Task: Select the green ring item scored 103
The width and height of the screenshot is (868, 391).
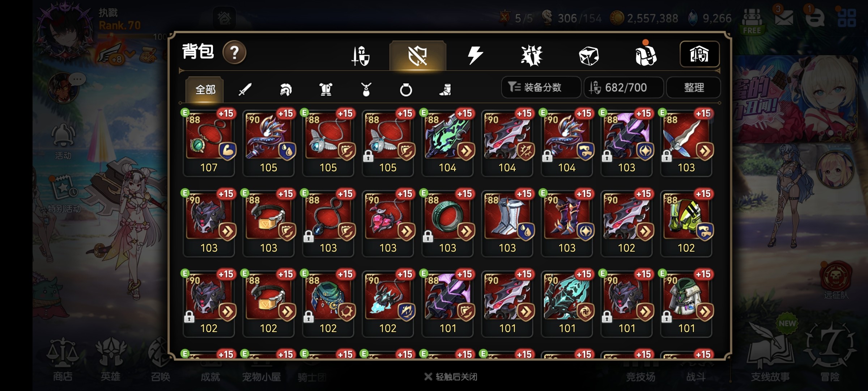Action: [x=448, y=223]
